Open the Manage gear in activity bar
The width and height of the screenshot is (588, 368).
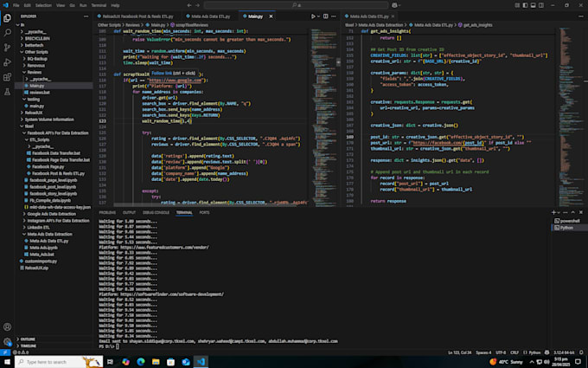click(x=7, y=341)
